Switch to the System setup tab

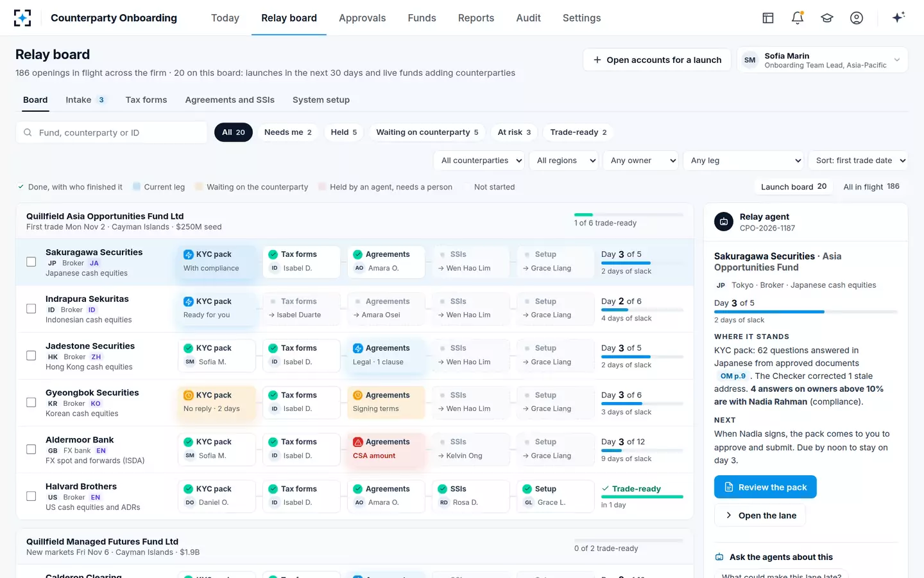321,100
